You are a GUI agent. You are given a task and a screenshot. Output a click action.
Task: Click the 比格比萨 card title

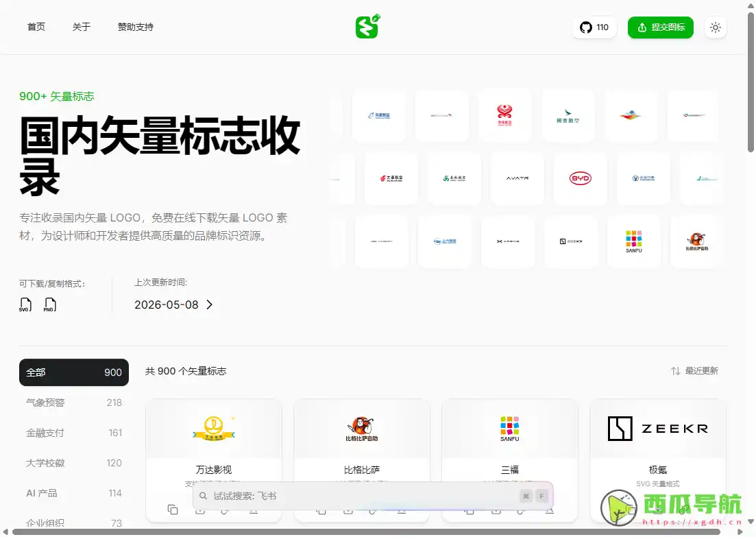coord(362,470)
